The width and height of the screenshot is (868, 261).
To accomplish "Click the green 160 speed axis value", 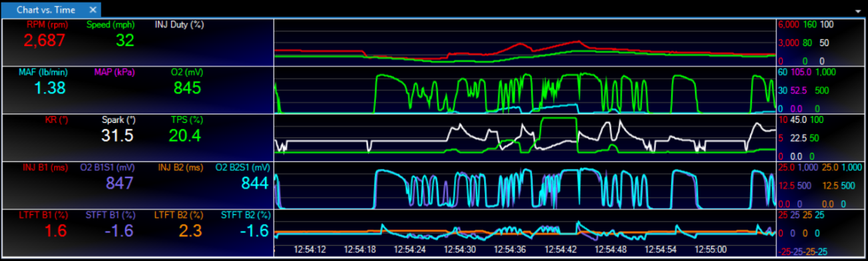I will pos(809,24).
